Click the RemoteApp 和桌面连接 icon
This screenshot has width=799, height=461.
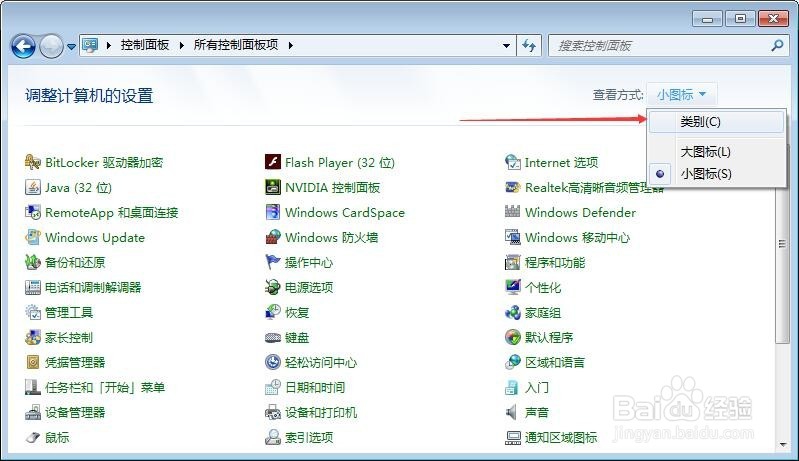point(33,212)
